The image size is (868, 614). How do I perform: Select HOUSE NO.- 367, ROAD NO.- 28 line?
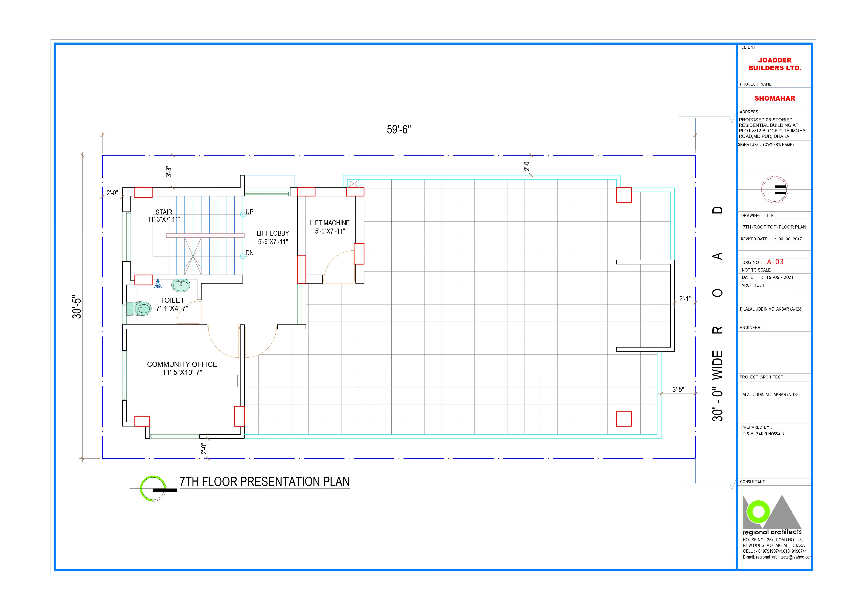(773, 540)
